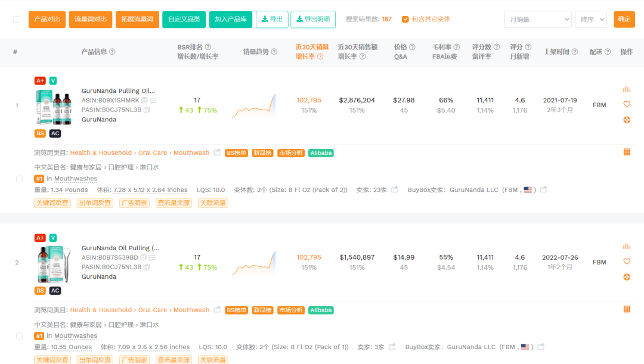Click first product's 出单词反查 tag
Image resolution: width=644 pixels, height=364 pixels.
coord(95,203)
